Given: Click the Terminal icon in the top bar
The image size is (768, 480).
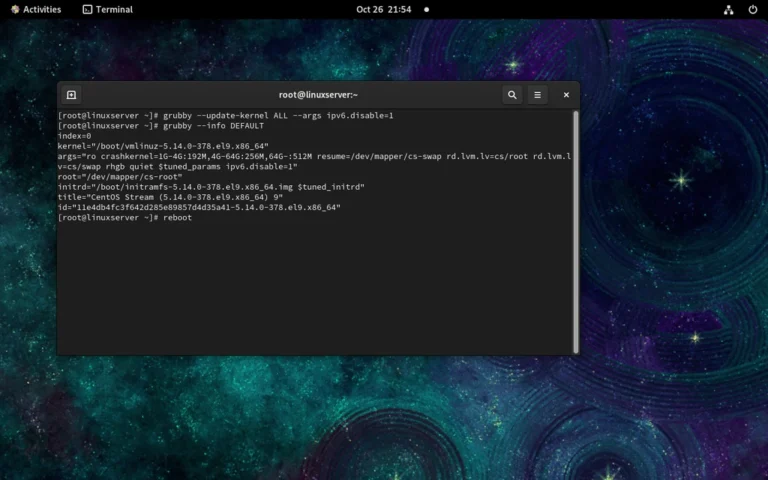Looking at the screenshot, I should coord(87,9).
